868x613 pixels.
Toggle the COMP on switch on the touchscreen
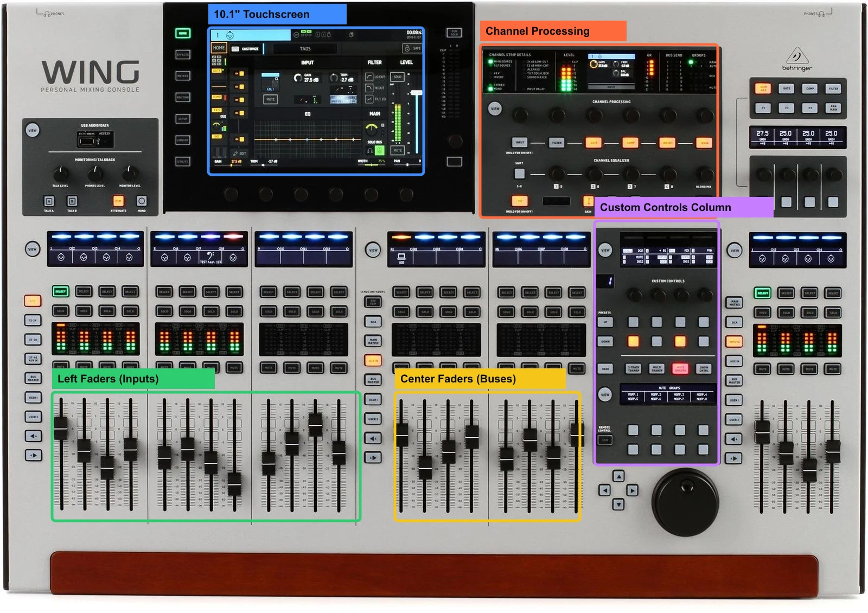pos(239,100)
